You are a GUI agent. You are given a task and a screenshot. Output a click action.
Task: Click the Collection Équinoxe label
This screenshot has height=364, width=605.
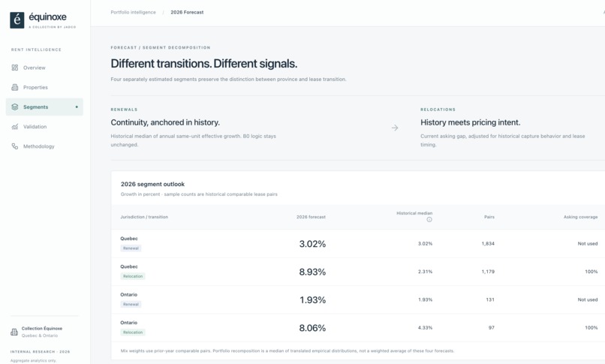point(42,329)
